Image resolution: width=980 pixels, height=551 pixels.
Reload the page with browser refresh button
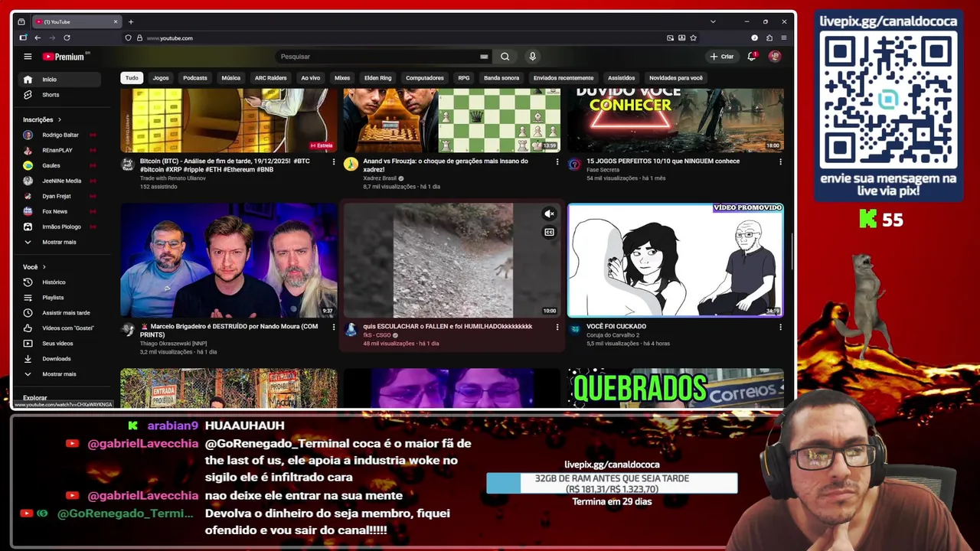67,37
